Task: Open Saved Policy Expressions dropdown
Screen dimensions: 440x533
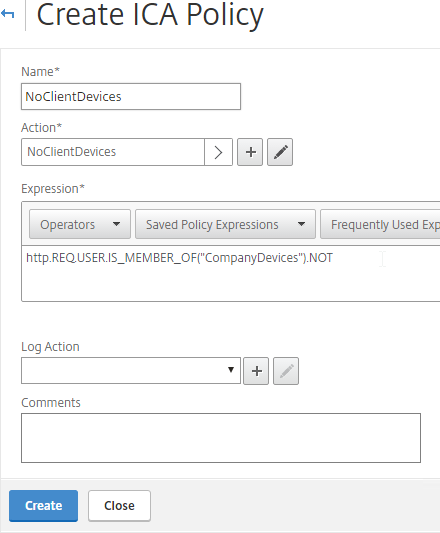Action: click(225, 224)
